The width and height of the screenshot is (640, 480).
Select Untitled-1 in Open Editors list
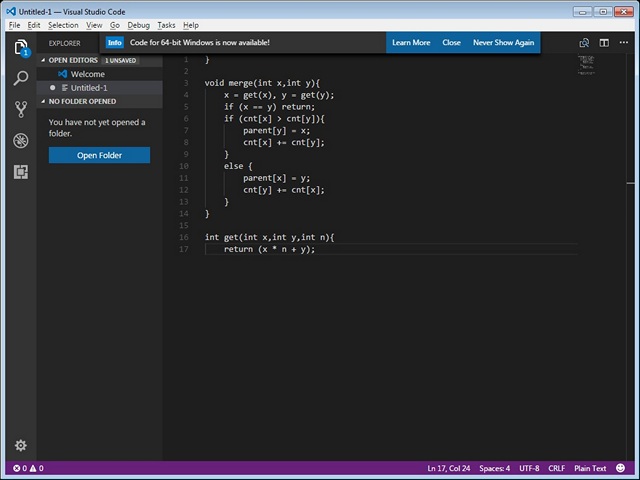(100, 88)
